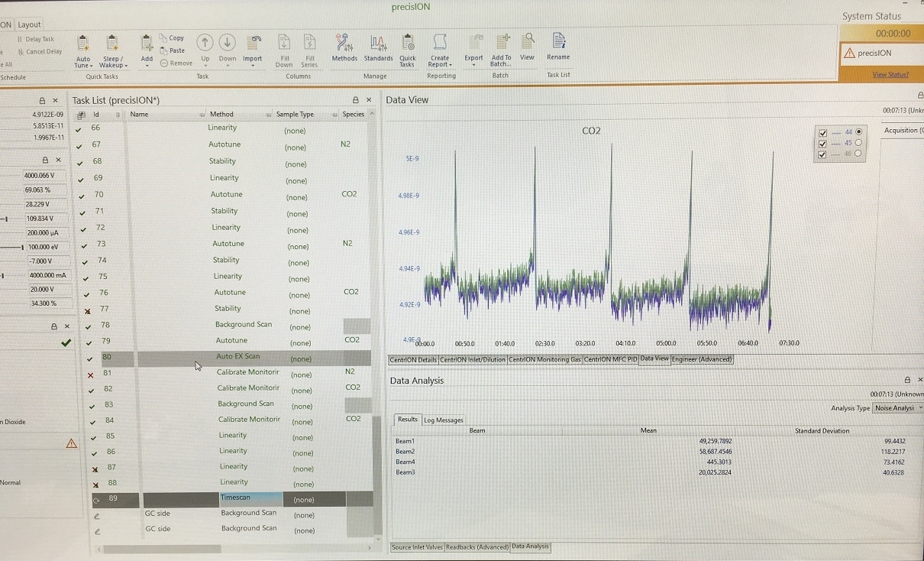This screenshot has height=561, width=924.
Task: Move task down with Down arrow
Action: tap(228, 44)
